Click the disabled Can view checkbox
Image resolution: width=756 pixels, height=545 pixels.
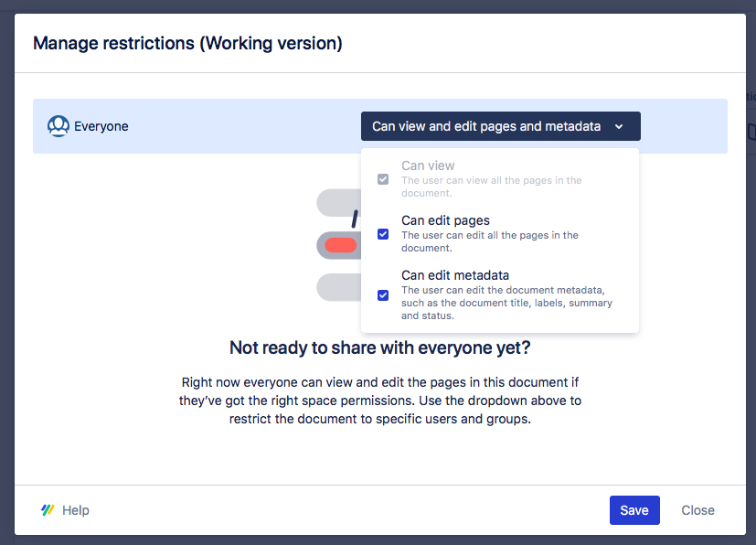pos(383,179)
